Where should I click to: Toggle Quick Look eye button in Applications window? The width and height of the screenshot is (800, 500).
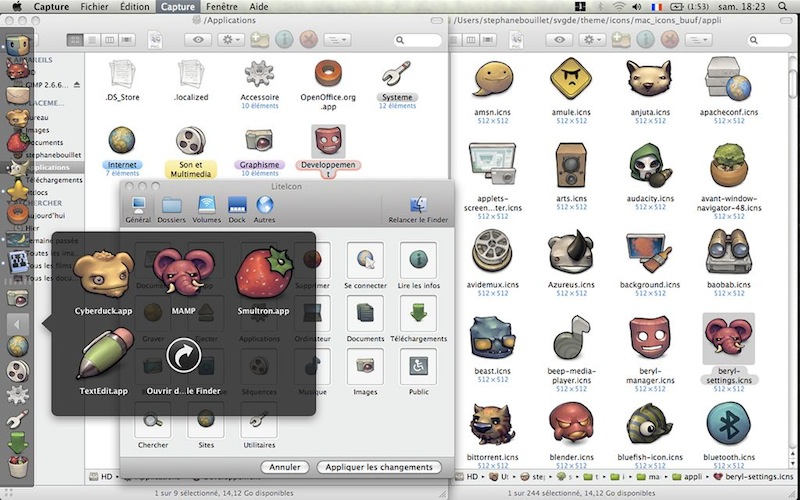pyautogui.click(x=199, y=39)
